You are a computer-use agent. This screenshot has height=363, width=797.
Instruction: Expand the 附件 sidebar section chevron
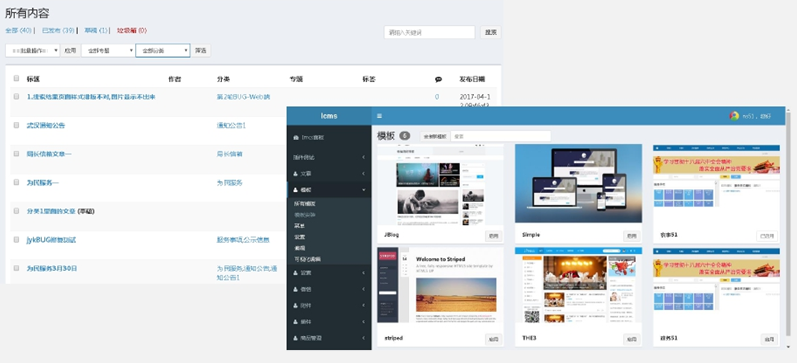click(363, 305)
